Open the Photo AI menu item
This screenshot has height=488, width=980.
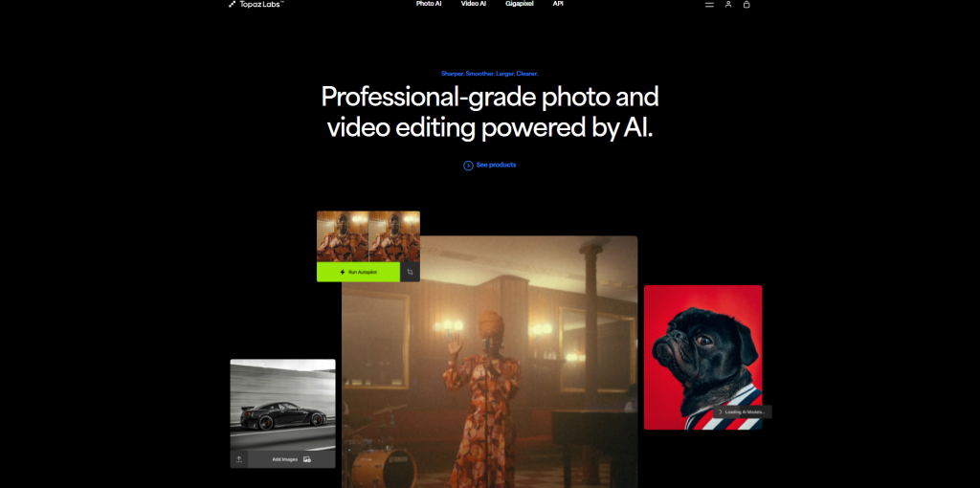pos(429,4)
